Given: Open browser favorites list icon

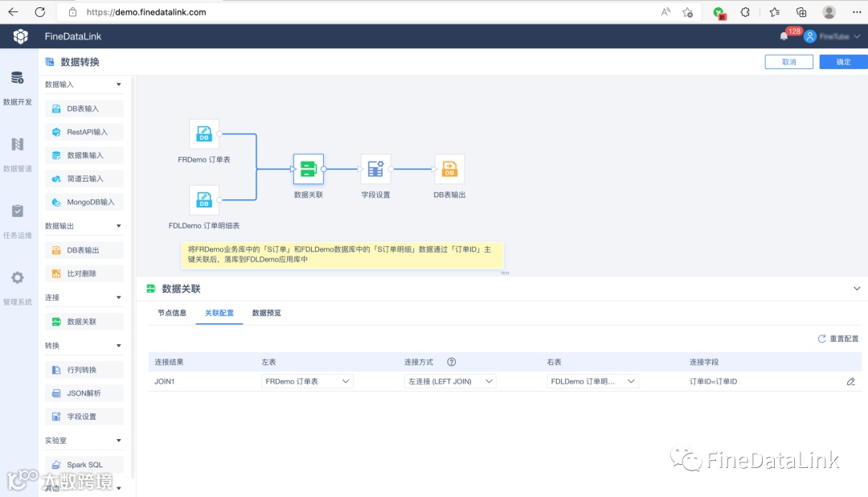Looking at the screenshot, I should [x=775, y=12].
